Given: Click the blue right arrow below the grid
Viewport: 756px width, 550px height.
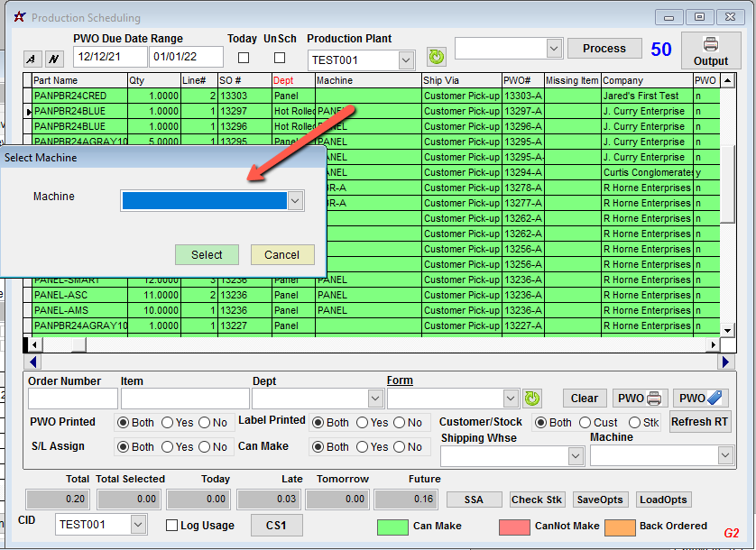Looking at the screenshot, I should (726, 362).
